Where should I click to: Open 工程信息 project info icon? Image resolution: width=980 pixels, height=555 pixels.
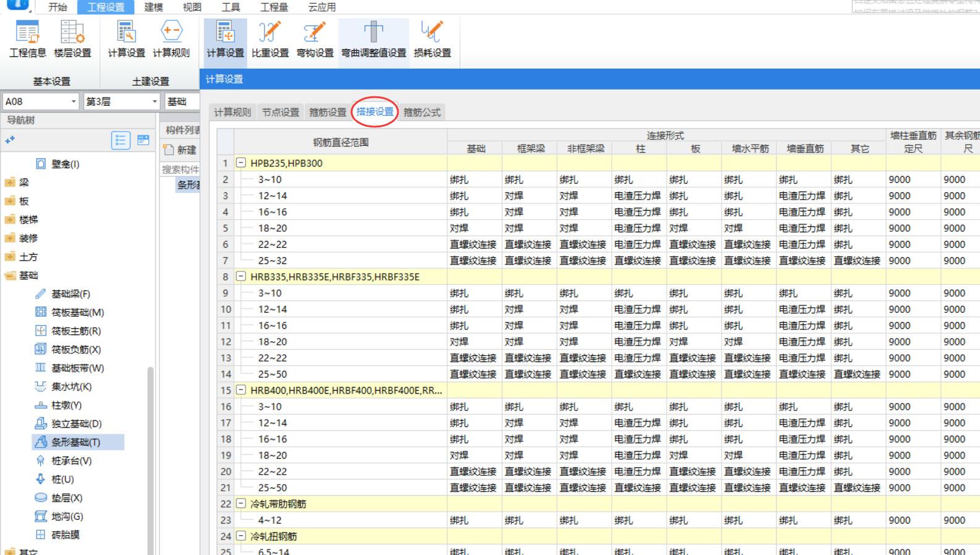point(27,40)
